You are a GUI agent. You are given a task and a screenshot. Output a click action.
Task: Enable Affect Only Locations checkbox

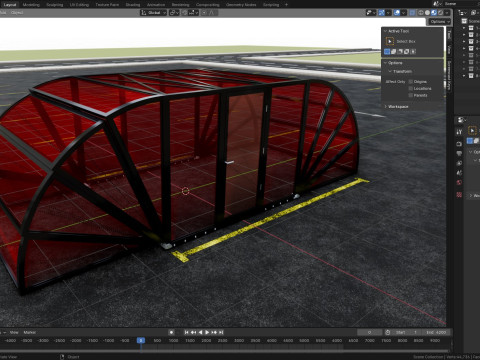tap(411, 89)
